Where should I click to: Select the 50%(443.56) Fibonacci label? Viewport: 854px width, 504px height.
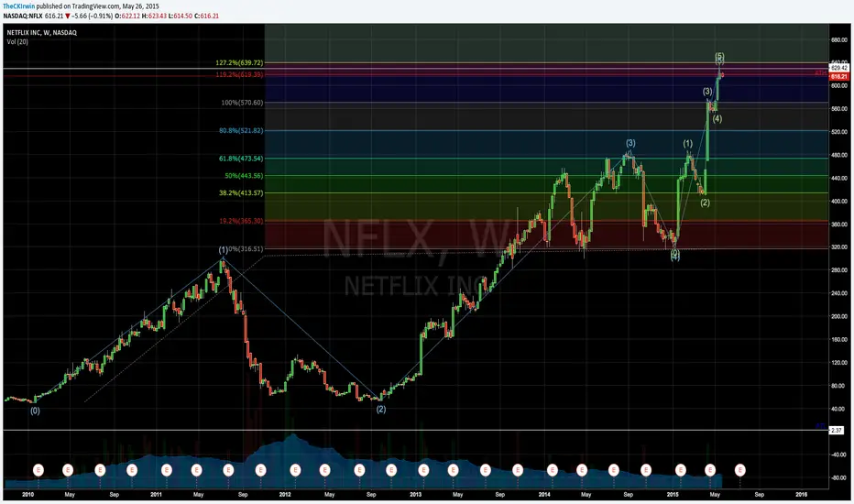coord(244,176)
